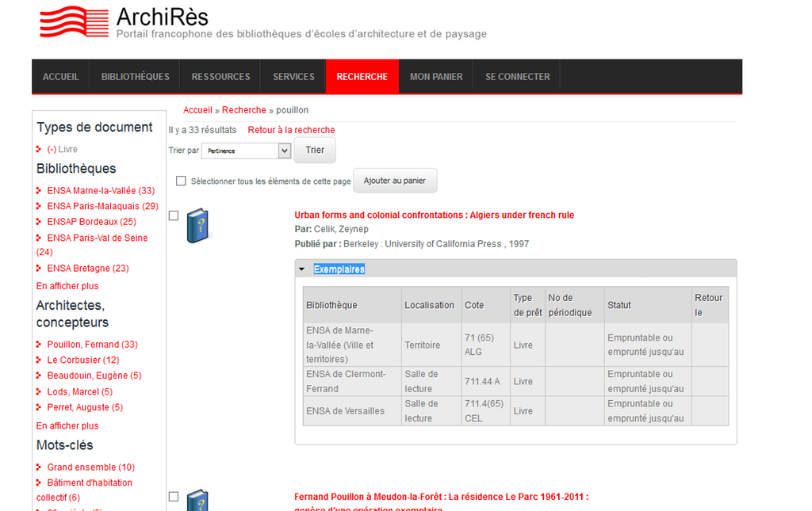Click the 'Statut' column header

coord(649,305)
